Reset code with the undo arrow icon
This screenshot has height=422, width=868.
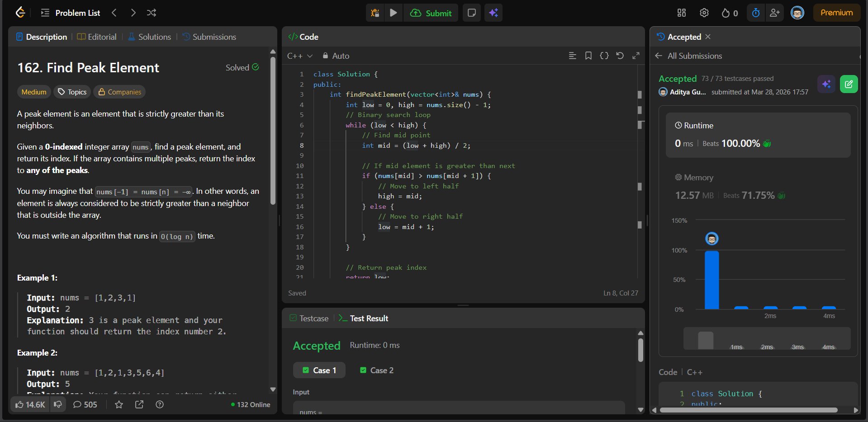pyautogui.click(x=620, y=56)
